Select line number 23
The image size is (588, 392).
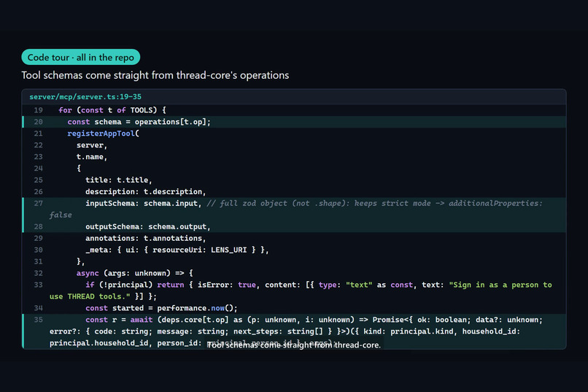click(38, 157)
